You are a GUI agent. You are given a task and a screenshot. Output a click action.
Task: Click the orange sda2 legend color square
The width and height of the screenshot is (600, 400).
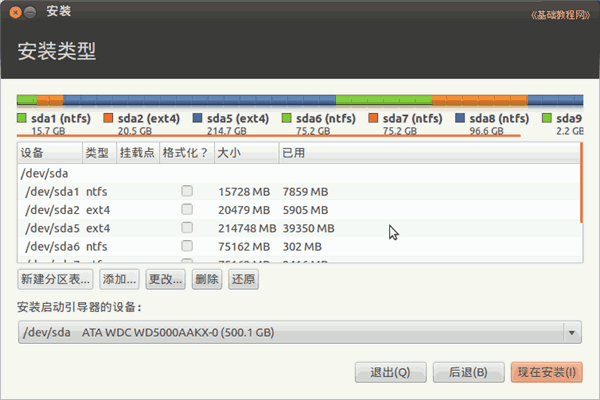(108, 118)
